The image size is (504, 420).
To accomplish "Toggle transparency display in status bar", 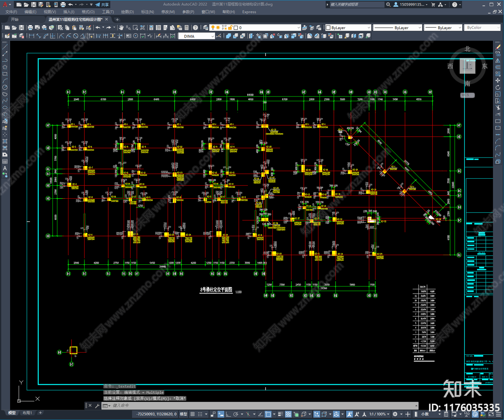I will (x=288, y=414).
